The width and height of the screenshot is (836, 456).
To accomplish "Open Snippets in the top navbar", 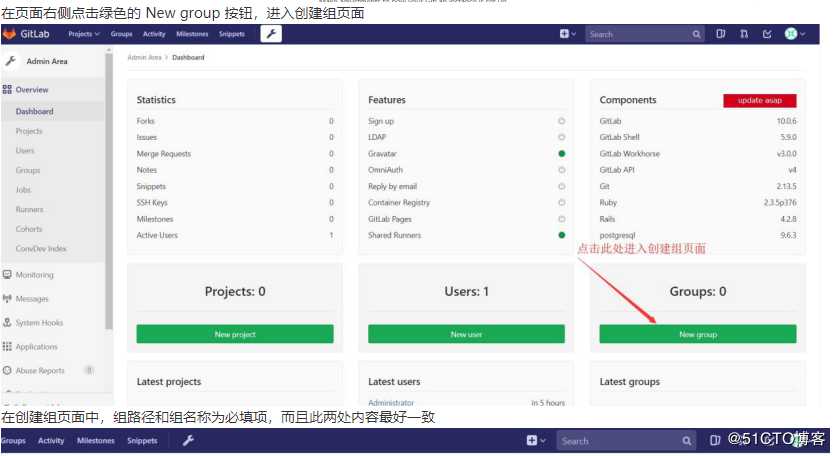I will click(232, 34).
